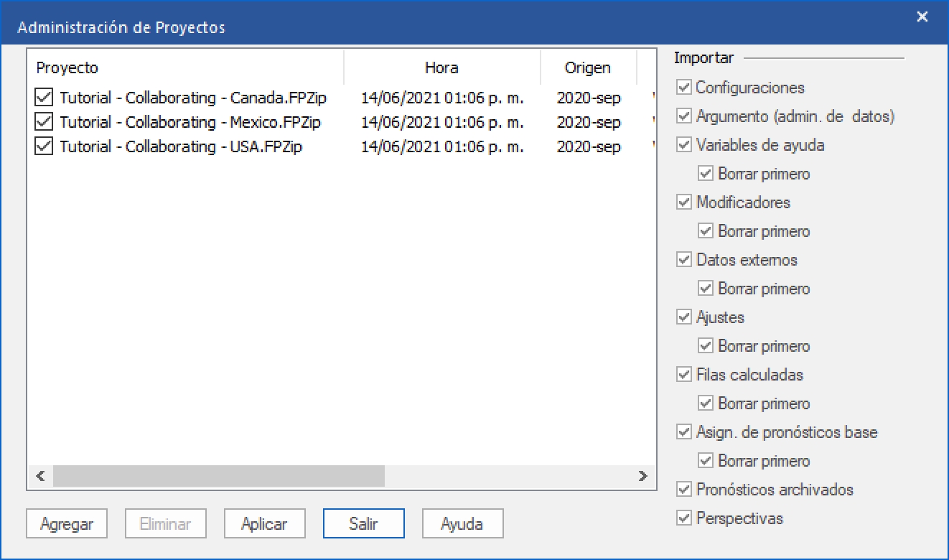This screenshot has height=560, width=949.
Task: Toggle Borrar primero under Modificadores
Action: [706, 231]
